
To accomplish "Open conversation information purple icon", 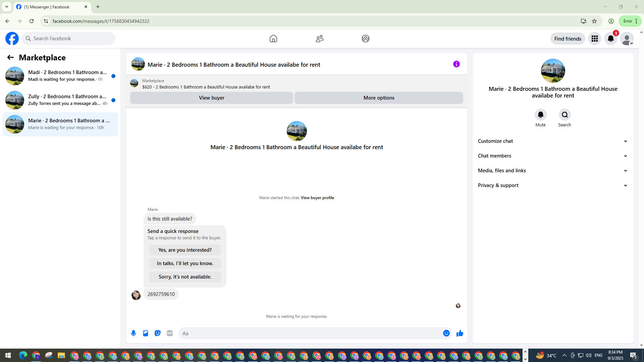I will click(457, 64).
